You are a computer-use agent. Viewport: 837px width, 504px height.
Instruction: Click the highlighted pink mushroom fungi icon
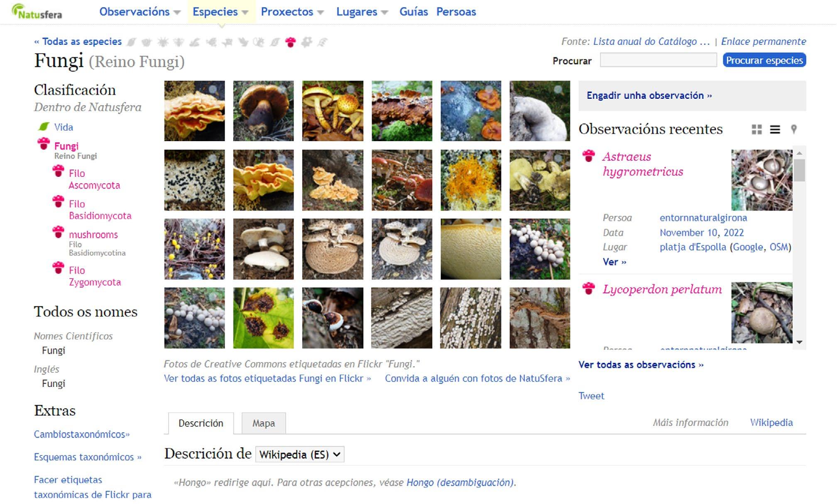[291, 42]
